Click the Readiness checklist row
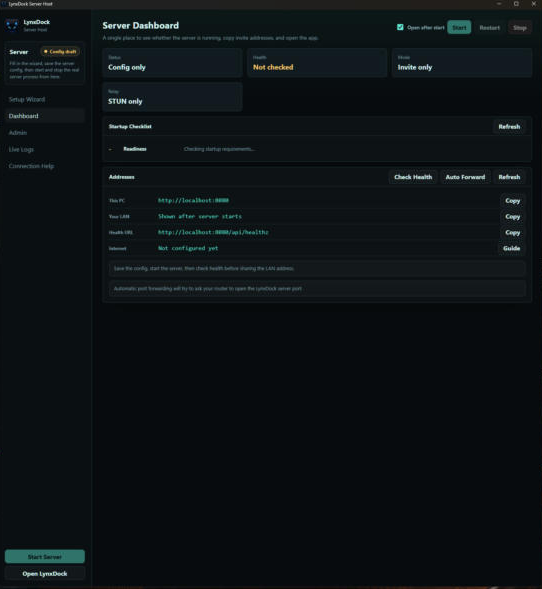Viewport: 542px width, 589px height. tap(317, 149)
